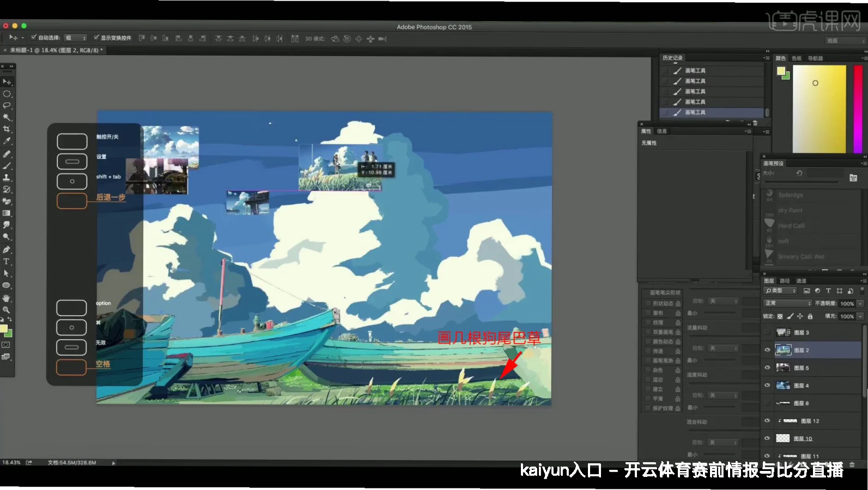Toggle the 显示变换控件 checkbox
The height and width of the screenshot is (490, 868).
point(96,38)
